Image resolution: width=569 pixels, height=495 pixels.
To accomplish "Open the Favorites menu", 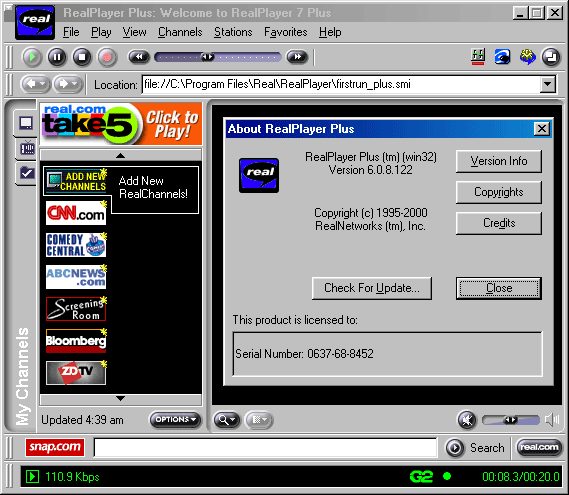I will 286,32.
